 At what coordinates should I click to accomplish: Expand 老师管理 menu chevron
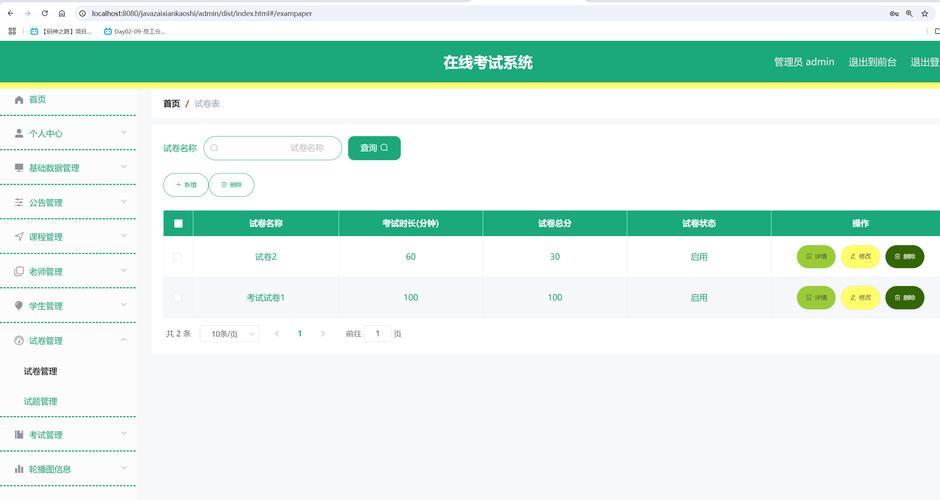123,270
